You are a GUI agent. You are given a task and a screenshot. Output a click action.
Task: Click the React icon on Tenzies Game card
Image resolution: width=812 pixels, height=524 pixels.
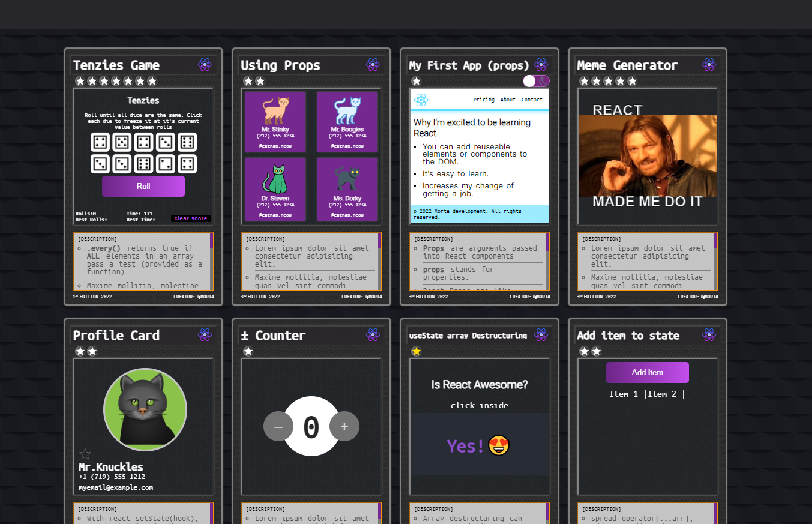tap(205, 65)
